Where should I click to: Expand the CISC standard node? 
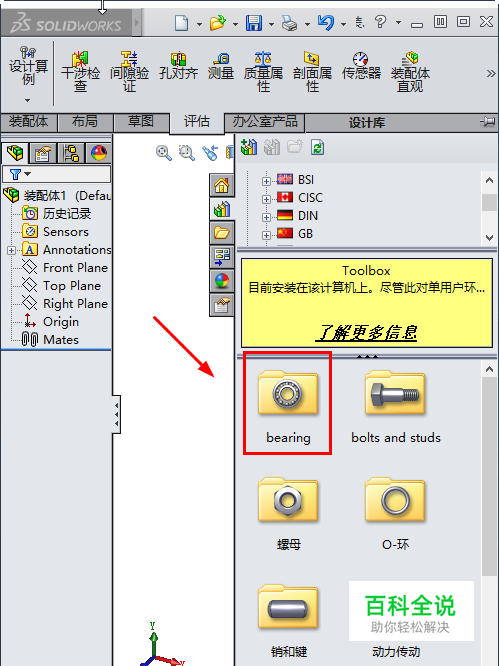[x=266, y=199]
